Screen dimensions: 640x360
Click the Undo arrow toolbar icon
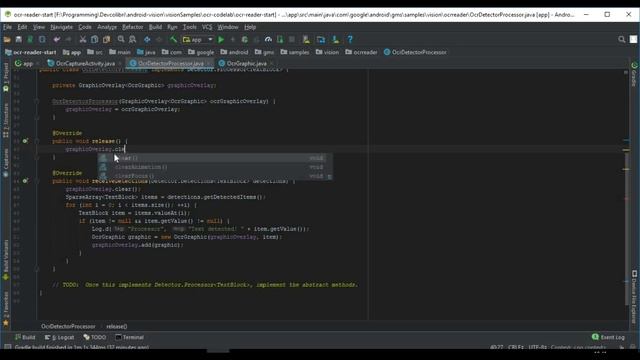coord(57,40)
